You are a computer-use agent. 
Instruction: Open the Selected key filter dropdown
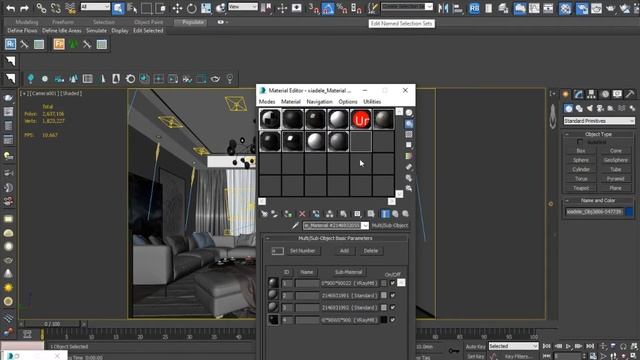coord(513,346)
